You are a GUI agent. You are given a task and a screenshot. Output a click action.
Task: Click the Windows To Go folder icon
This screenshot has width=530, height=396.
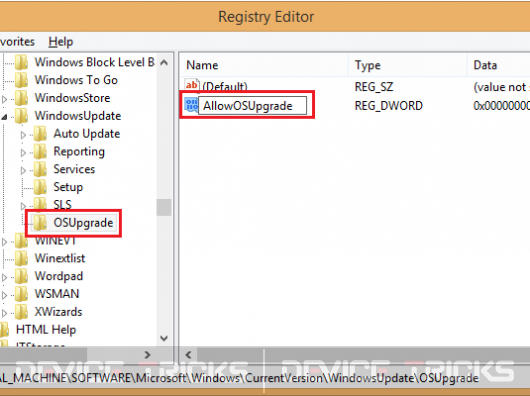point(22,80)
